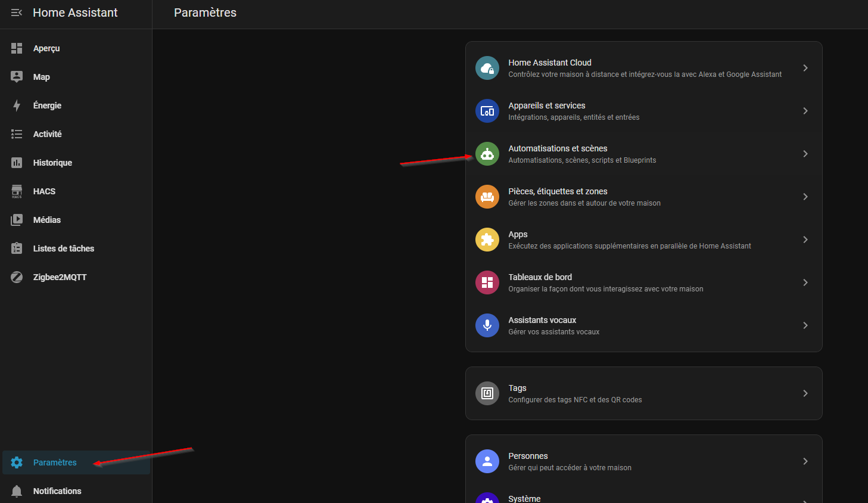This screenshot has height=503, width=868.
Task: Go to Zigbee2MQTT in the sidebar
Action: (x=60, y=277)
